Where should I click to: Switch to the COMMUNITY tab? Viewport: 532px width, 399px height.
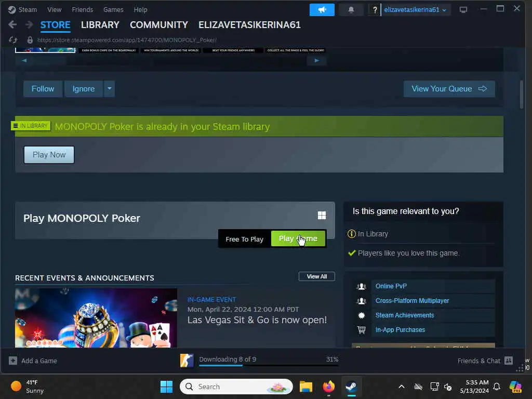click(x=159, y=25)
